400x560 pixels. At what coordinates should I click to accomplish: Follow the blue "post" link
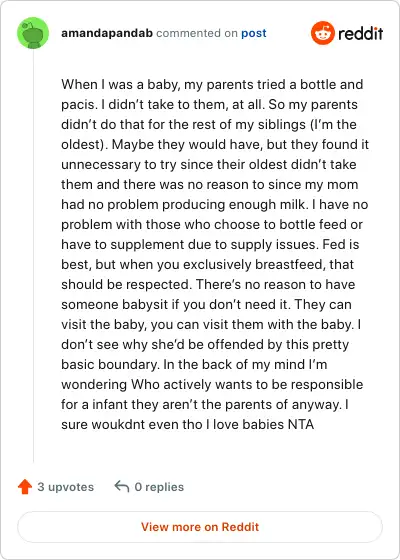[x=254, y=33]
